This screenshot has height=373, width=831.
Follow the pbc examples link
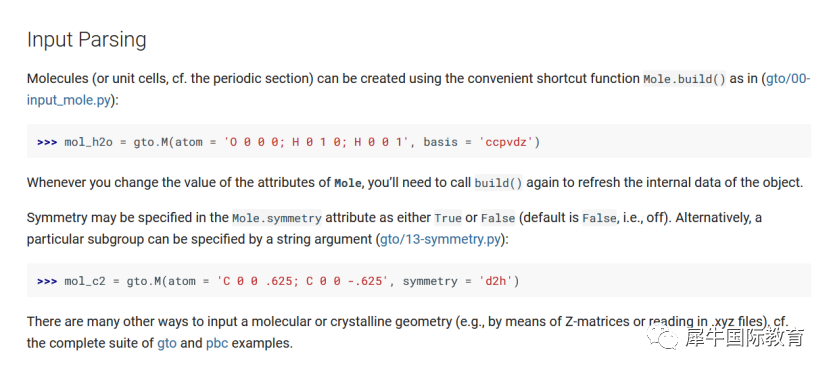point(217,343)
